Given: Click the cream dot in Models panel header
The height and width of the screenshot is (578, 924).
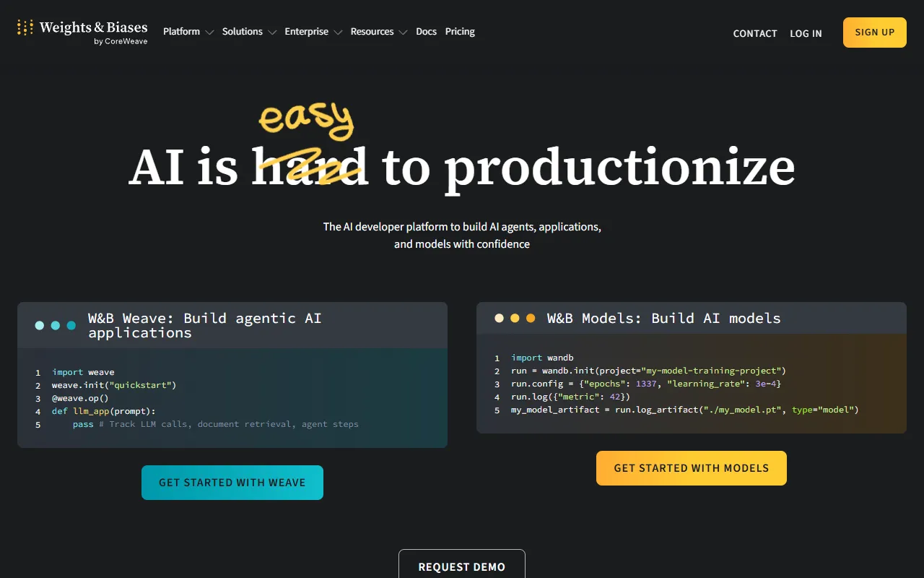Looking at the screenshot, I should pos(499,318).
